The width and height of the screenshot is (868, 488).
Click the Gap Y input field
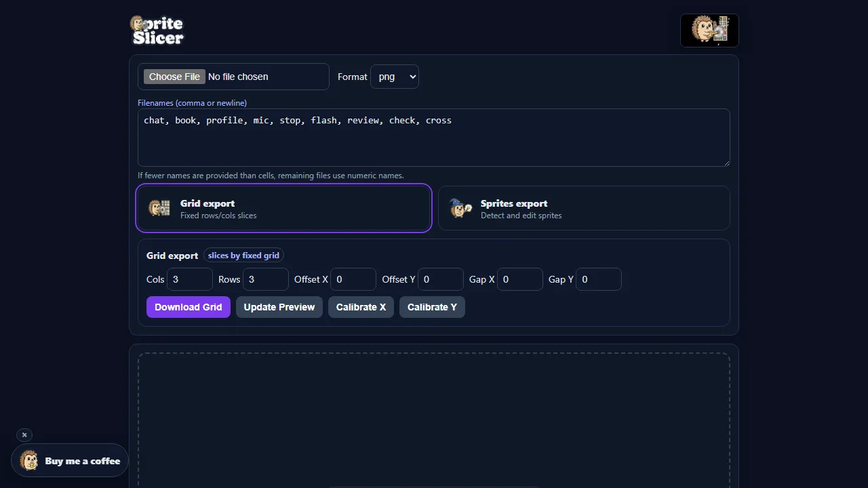[x=598, y=279]
